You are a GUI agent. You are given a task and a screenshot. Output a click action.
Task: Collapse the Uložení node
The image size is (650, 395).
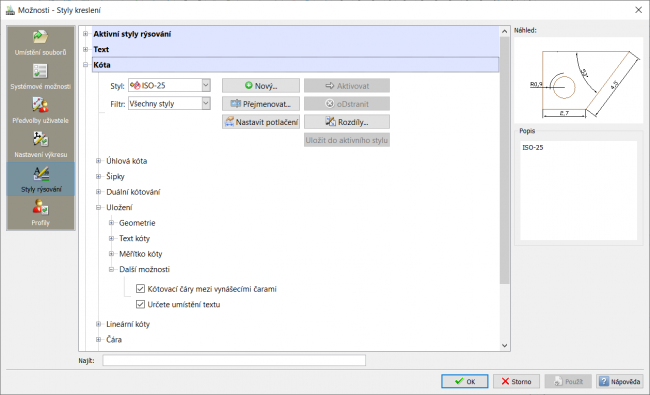(x=98, y=207)
